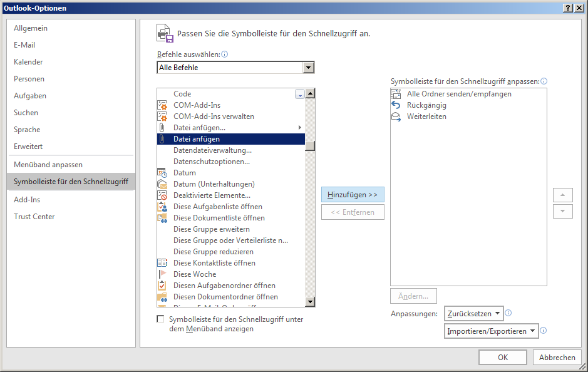
Task: Click the help question mark button
Action: [x=568, y=8]
